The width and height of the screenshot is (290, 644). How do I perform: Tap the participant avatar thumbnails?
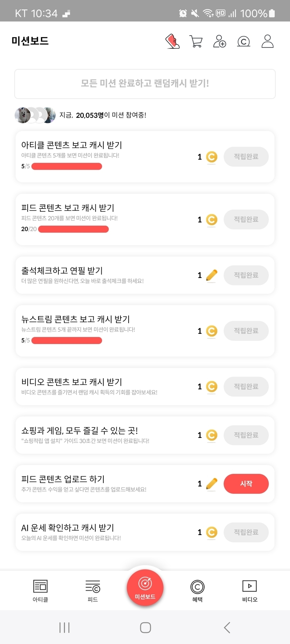pos(35,115)
